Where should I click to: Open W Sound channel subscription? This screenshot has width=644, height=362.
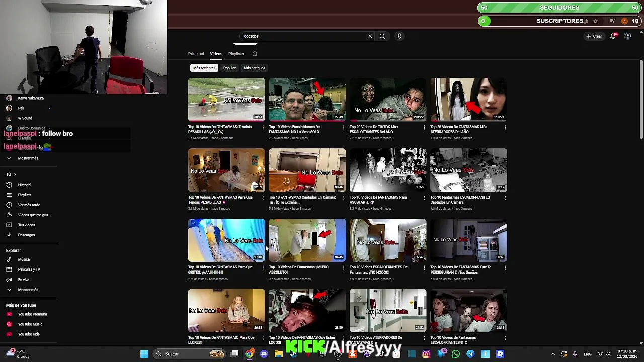click(x=25, y=118)
